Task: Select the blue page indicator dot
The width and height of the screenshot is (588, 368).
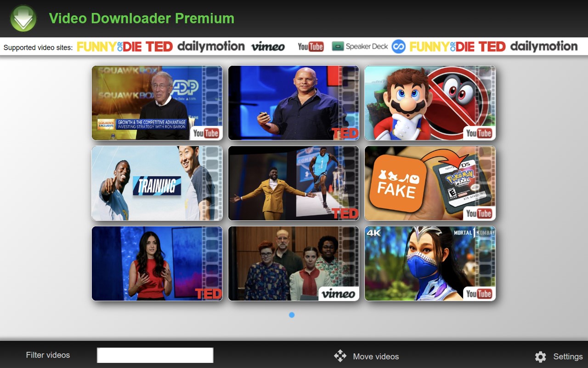Action: pyautogui.click(x=292, y=315)
